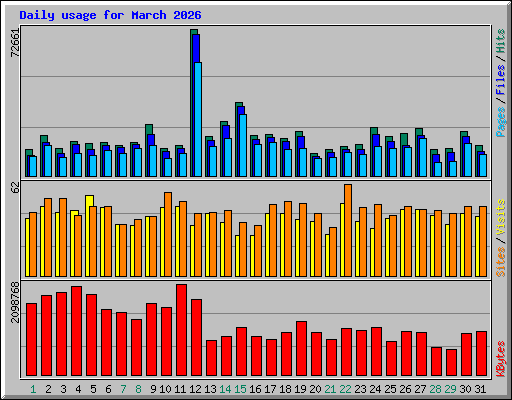Click the red KBytes bar for day 19
This screenshot has height=400, width=512.
click(301, 349)
